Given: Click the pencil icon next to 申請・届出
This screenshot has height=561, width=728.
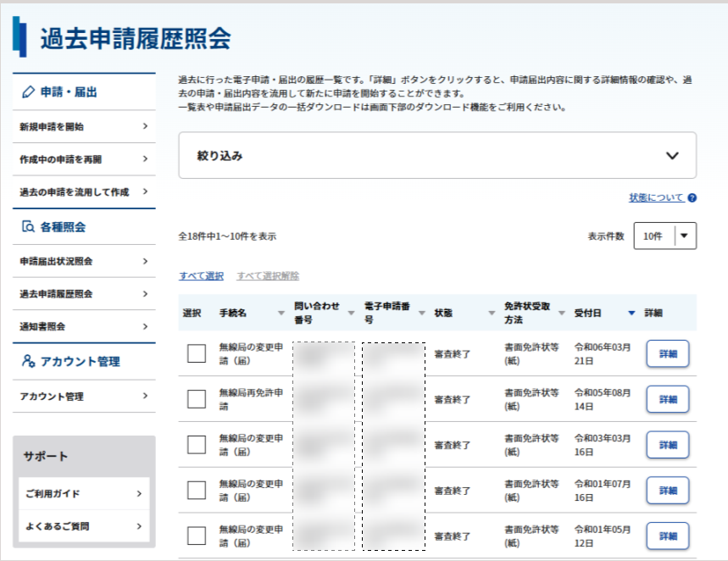Looking at the screenshot, I should [x=28, y=92].
